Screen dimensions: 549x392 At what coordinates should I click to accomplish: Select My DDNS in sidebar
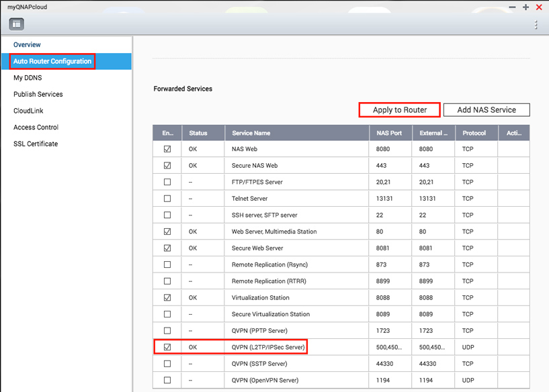[x=28, y=78]
